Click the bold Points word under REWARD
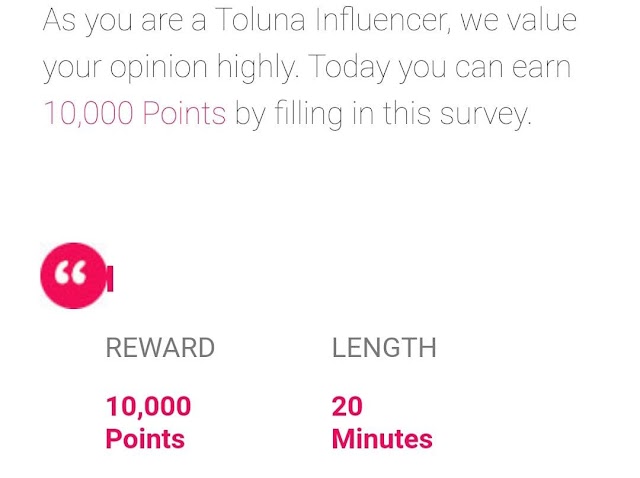Screen dimensions: 640x478 145,439
